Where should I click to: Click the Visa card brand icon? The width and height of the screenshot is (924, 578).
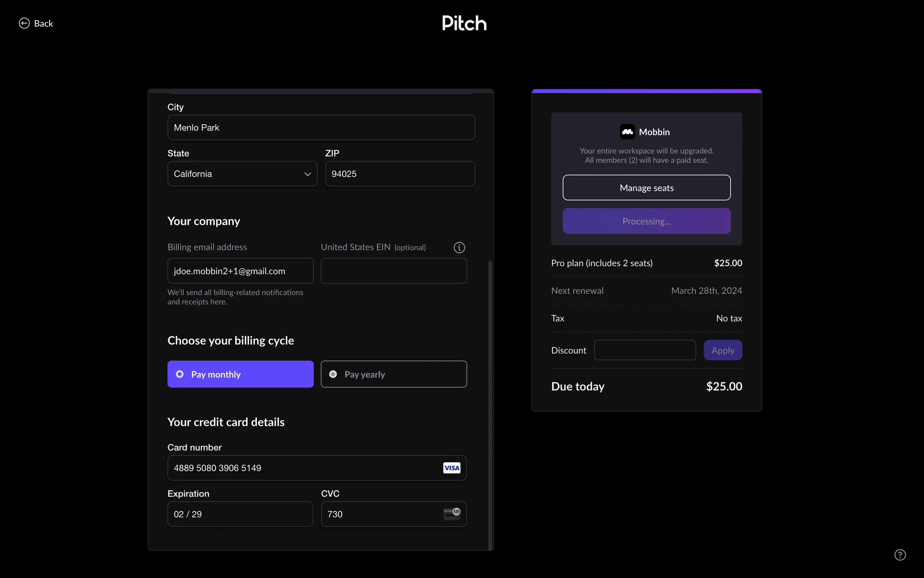pos(451,468)
